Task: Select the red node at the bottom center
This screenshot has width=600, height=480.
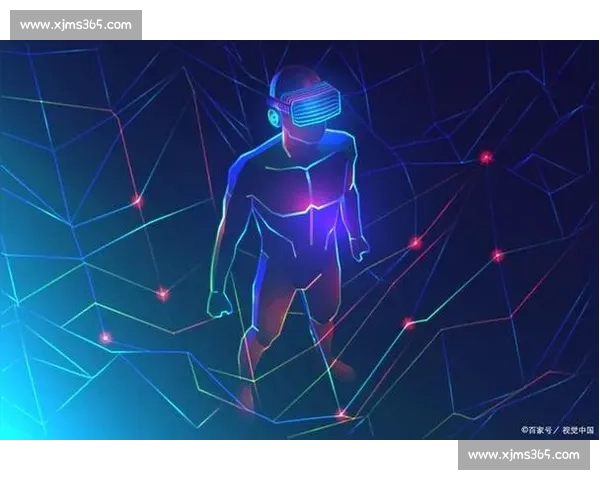Action: click(x=342, y=414)
